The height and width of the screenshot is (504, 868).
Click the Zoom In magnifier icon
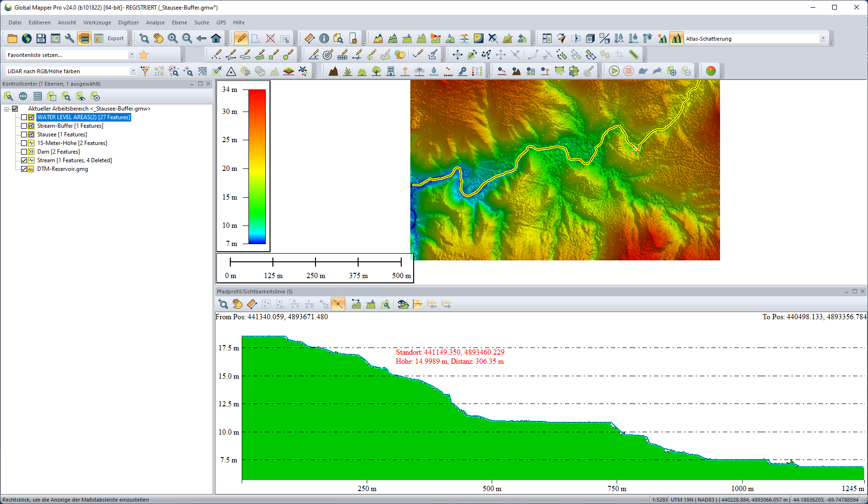tap(173, 38)
